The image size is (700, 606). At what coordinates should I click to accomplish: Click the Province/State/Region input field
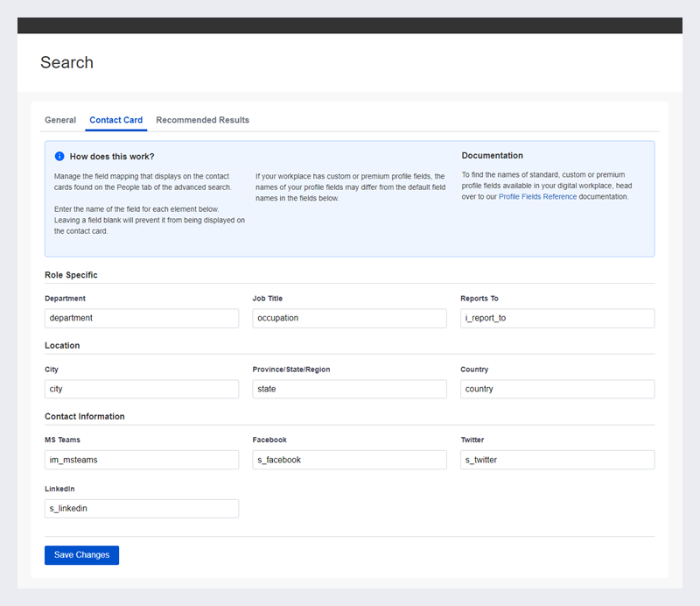(x=349, y=389)
